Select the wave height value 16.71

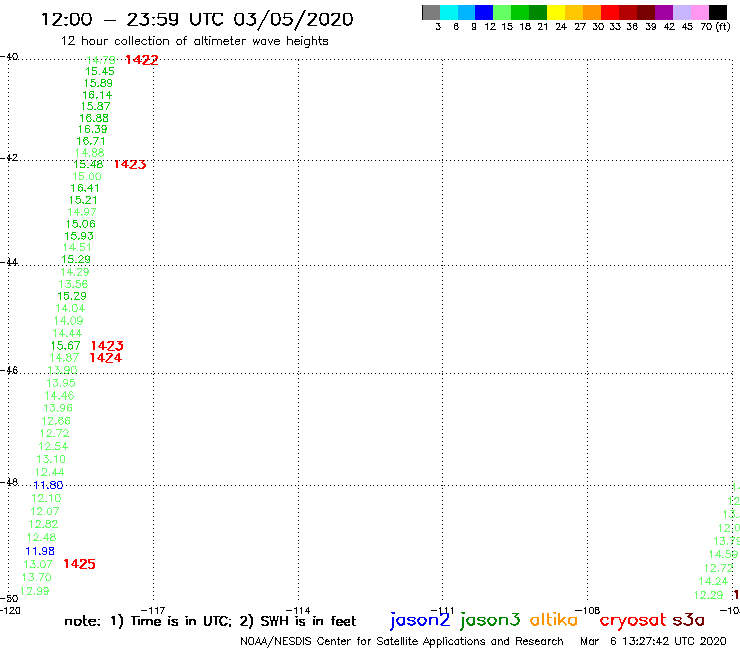[91, 141]
